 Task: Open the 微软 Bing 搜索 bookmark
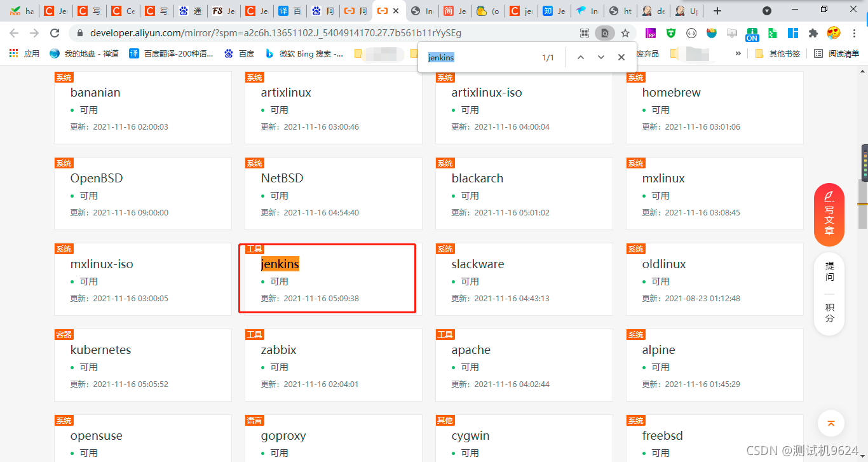click(304, 53)
